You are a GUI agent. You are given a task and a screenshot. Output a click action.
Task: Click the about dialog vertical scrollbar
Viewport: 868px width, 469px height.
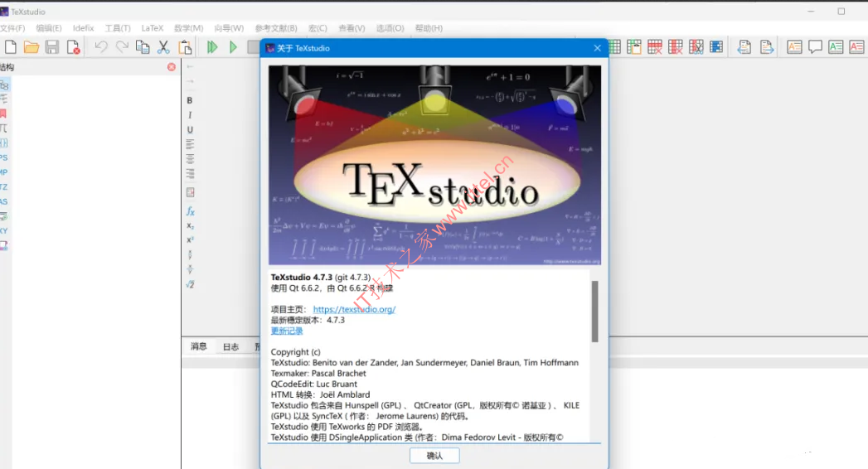click(x=595, y=312)
